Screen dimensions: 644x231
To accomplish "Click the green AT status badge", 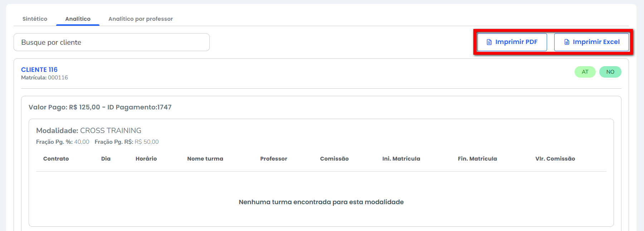I will [585, 72].
